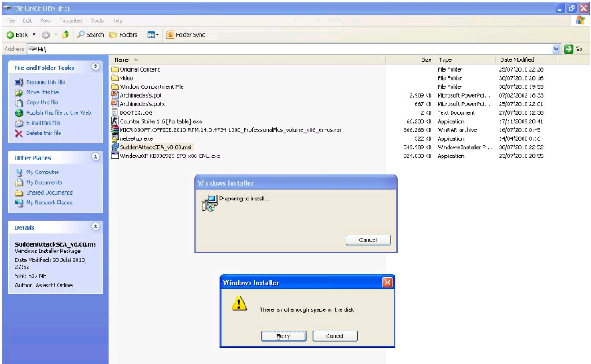Image resolution: width=591 pixels, height=364 pixels.
Task: Sort by the Size column header
Action: (410, 59)
